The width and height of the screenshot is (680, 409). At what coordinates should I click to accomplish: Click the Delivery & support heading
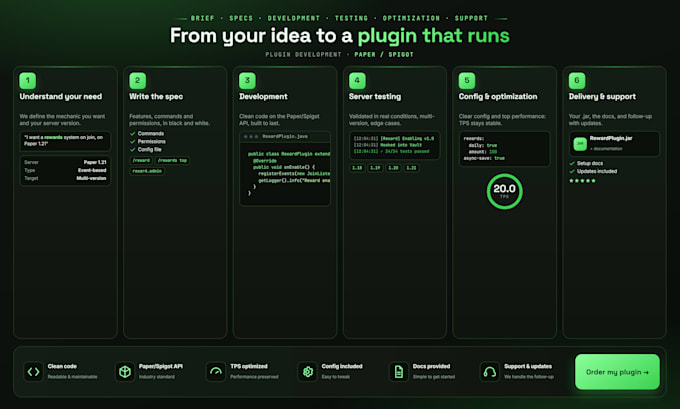click(602, 97)
